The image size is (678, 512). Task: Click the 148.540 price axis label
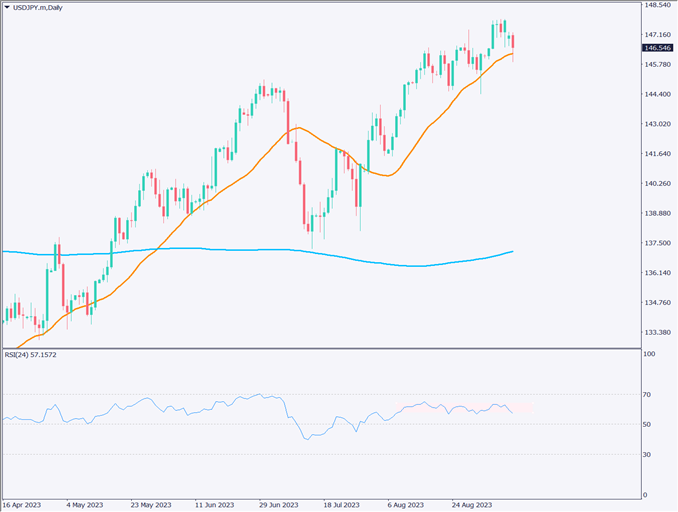(x=658, y=5)
